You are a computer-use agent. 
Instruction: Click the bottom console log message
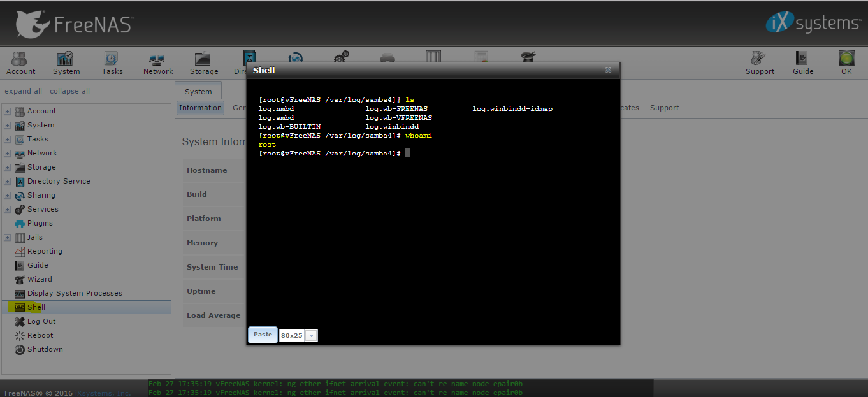[335, 393]
